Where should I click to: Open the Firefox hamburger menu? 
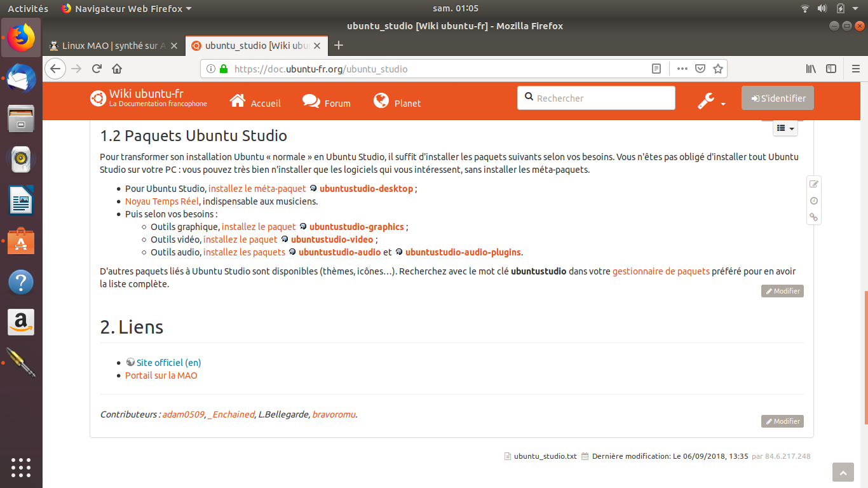pyautogui.click(x=855, y=69)
